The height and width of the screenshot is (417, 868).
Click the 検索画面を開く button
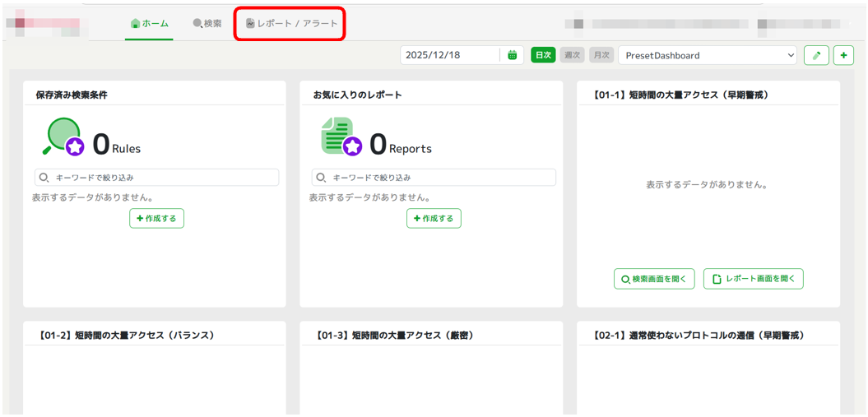click(x=654, y=279)
